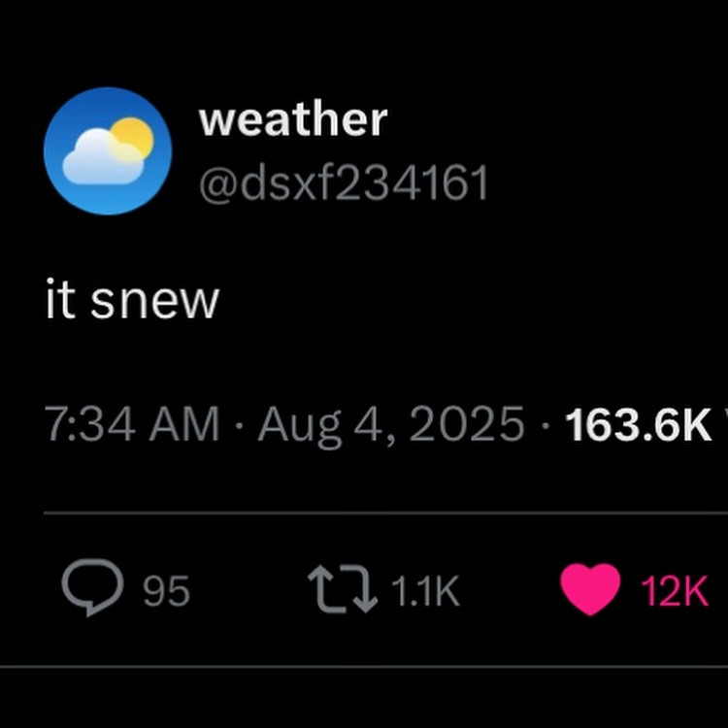
Task: Click the @dsxf234161 handle
Action: pos(344,182)
